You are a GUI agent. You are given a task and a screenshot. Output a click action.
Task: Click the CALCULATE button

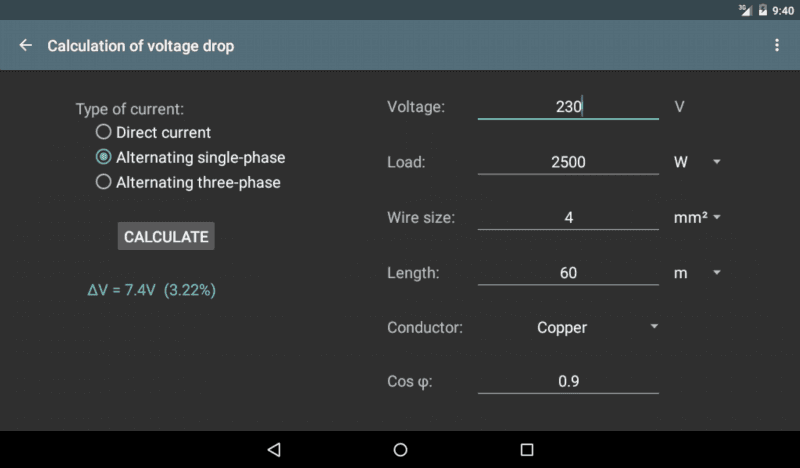pyautogui.click(x=166, y=236)
